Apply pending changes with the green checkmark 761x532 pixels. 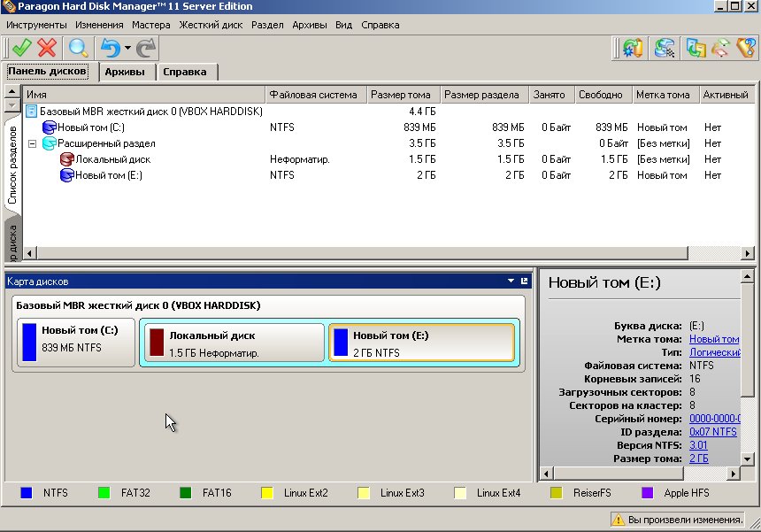click(21, 49)
